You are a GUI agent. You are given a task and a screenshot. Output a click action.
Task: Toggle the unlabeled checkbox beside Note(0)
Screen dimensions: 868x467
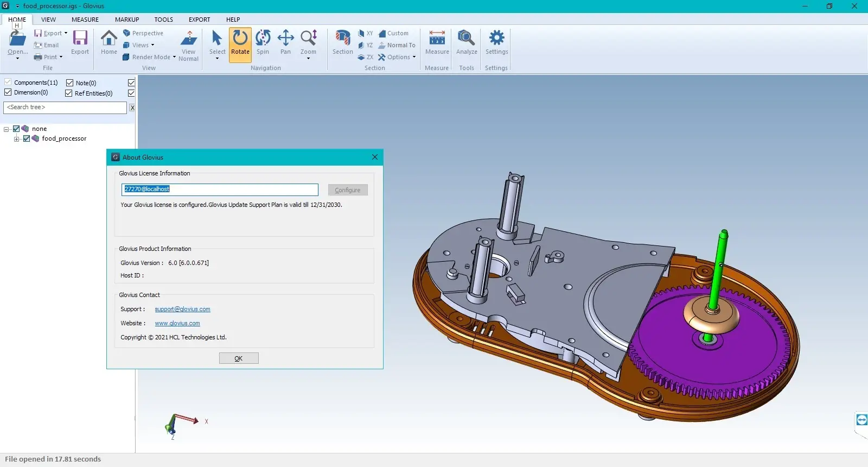(x=131, y=83)
